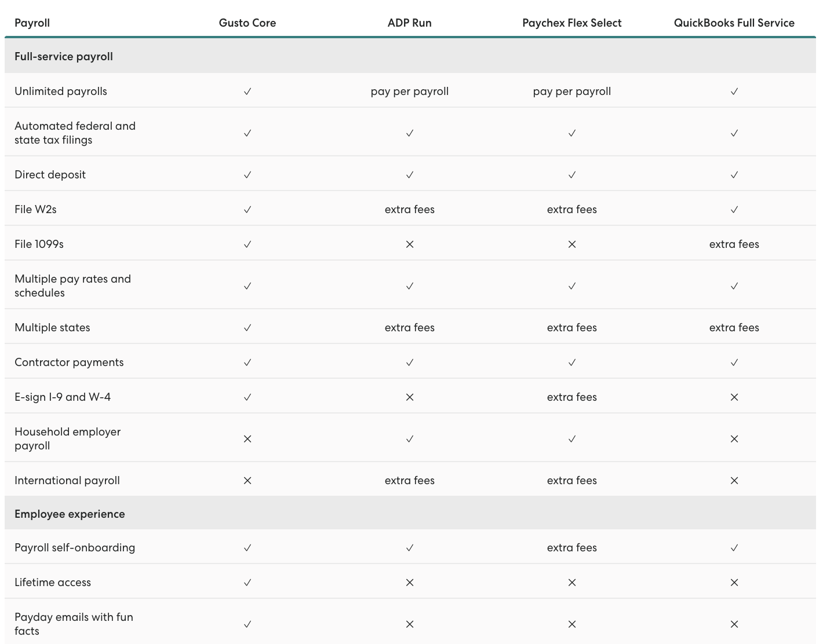
Task: Click ADP Run X mark for File 1099s
Action: click(x=410, y=244)
